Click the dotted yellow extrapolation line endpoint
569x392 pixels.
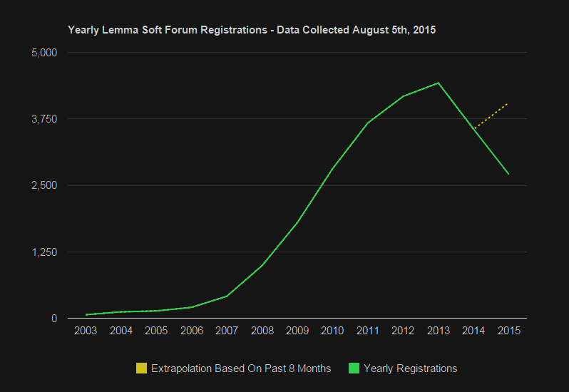[508, 103]
